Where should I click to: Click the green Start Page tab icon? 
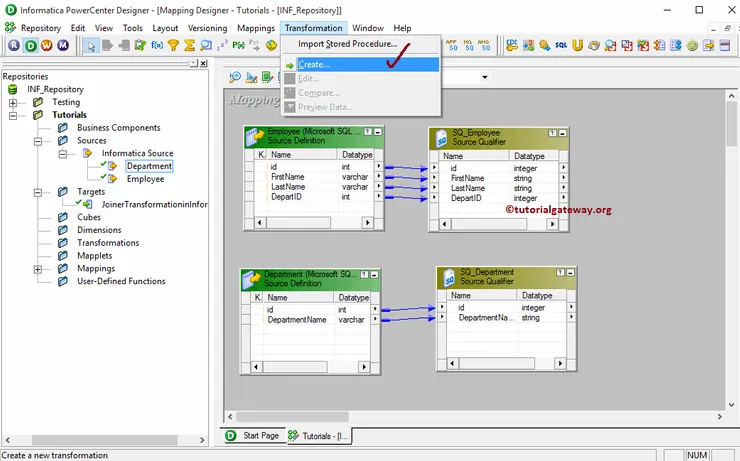point(231,436)
